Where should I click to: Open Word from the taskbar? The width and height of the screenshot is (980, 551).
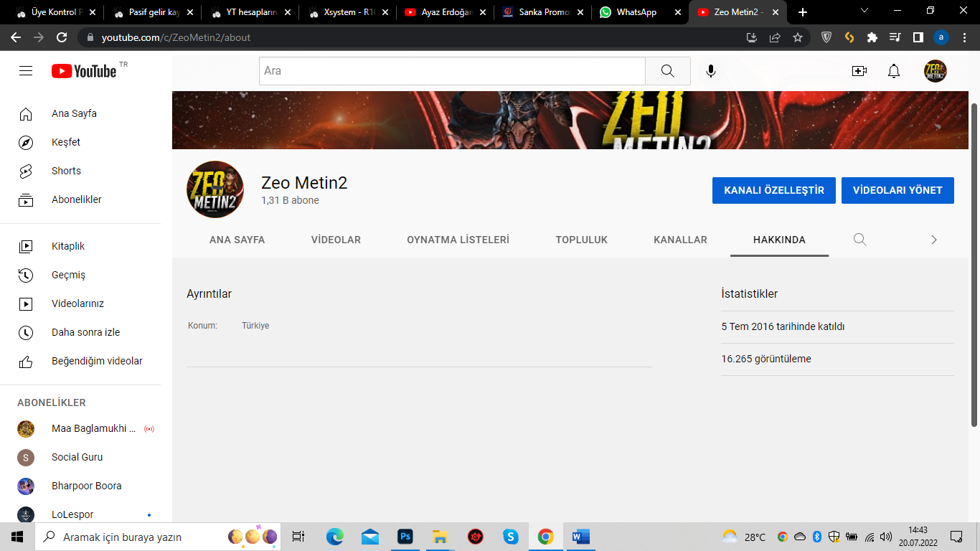(580, 537)
